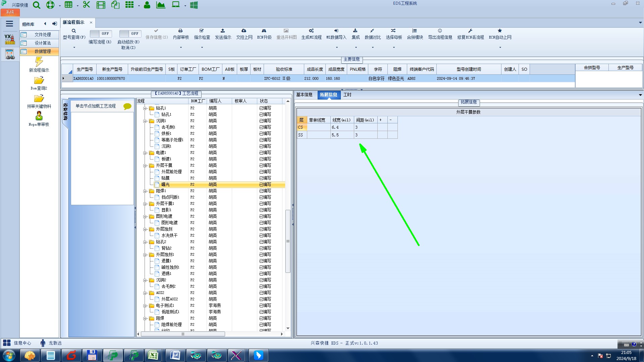Viewport: 644px width, 362px height.
Task: Switch to the 基本信息 tab
Action: 304,95
